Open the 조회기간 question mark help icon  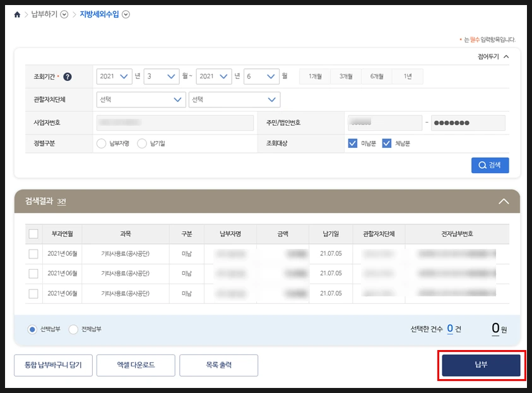pyautogui.click(x=69, y=75)
